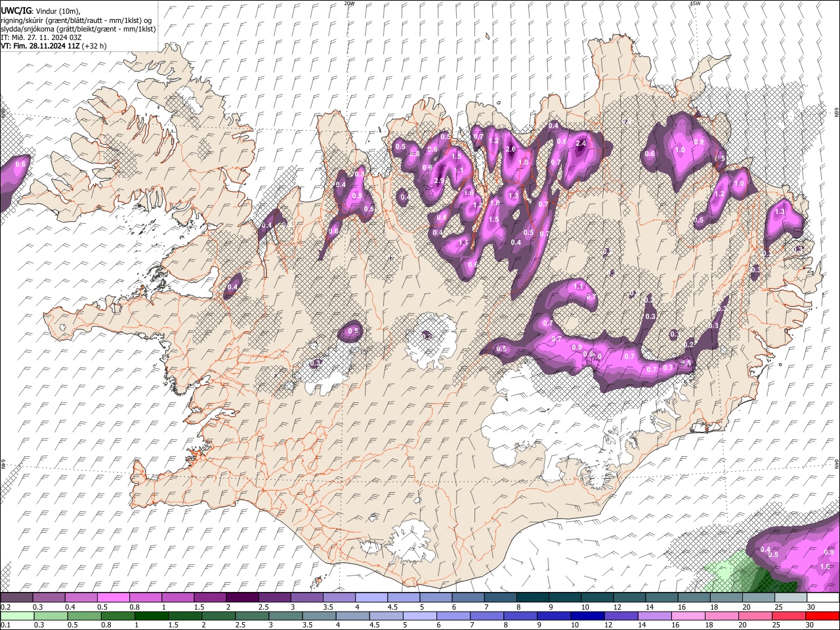Pick lower scale violet swatch between 14 and 16

(654, 616)
